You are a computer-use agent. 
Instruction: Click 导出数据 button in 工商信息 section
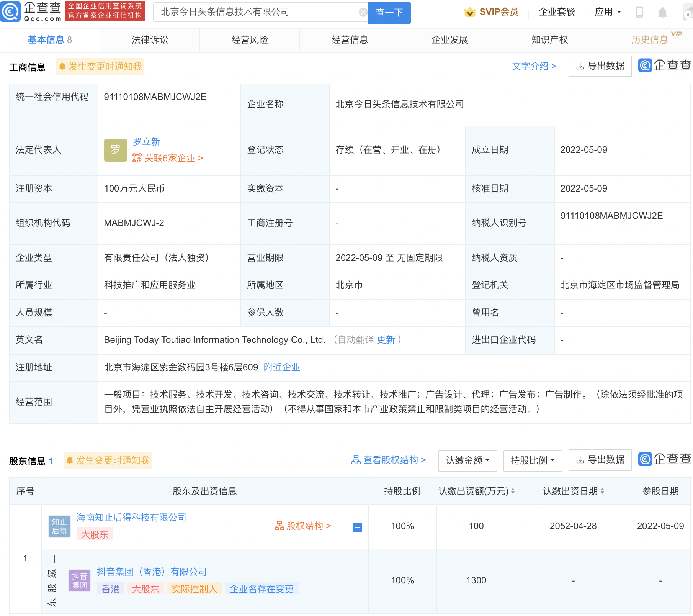(x=600, y=66)
